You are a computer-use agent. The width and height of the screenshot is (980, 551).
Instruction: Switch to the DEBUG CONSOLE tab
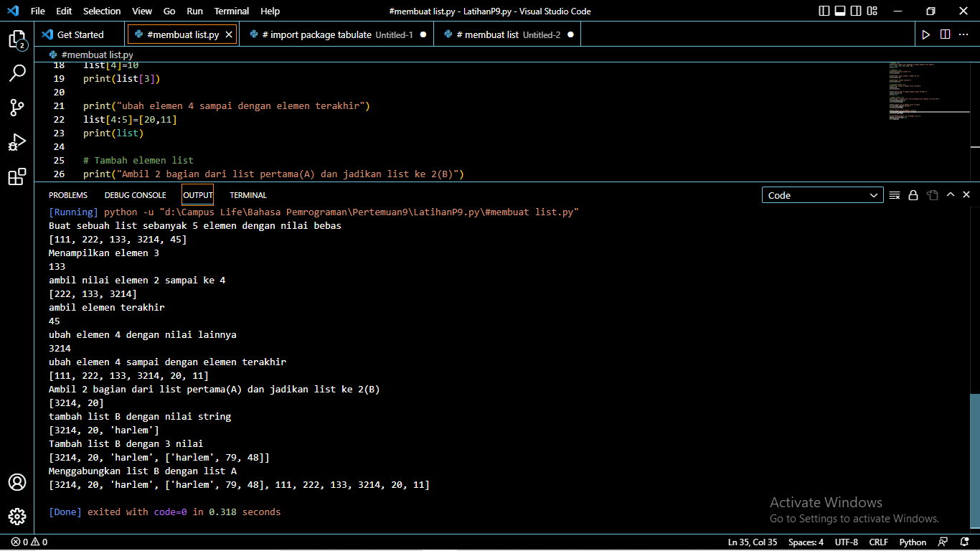point(135,195)
